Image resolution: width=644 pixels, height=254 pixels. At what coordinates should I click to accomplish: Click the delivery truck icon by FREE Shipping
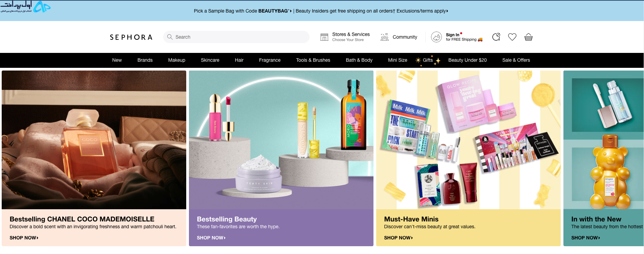tap(480, 40)
